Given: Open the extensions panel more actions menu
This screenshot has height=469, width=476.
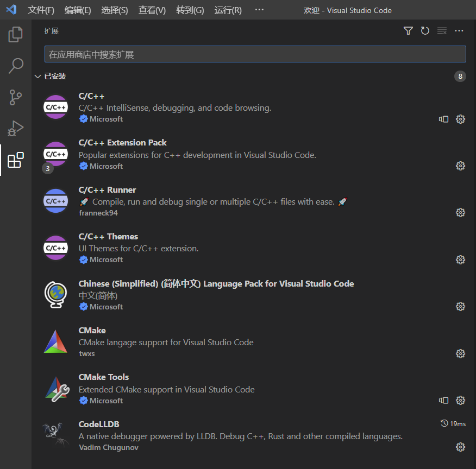Looking at the screenshot, I should click(459, 30).
